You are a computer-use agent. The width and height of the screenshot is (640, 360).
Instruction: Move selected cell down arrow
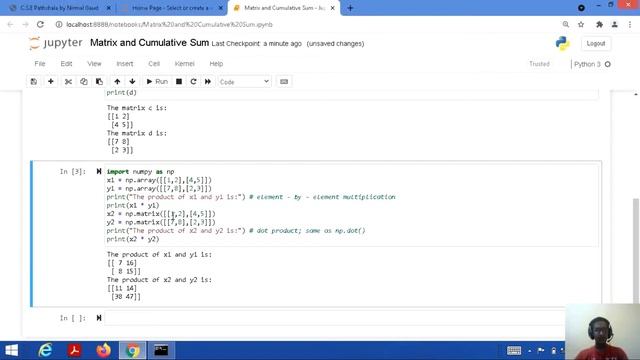[x=132, y=82]
